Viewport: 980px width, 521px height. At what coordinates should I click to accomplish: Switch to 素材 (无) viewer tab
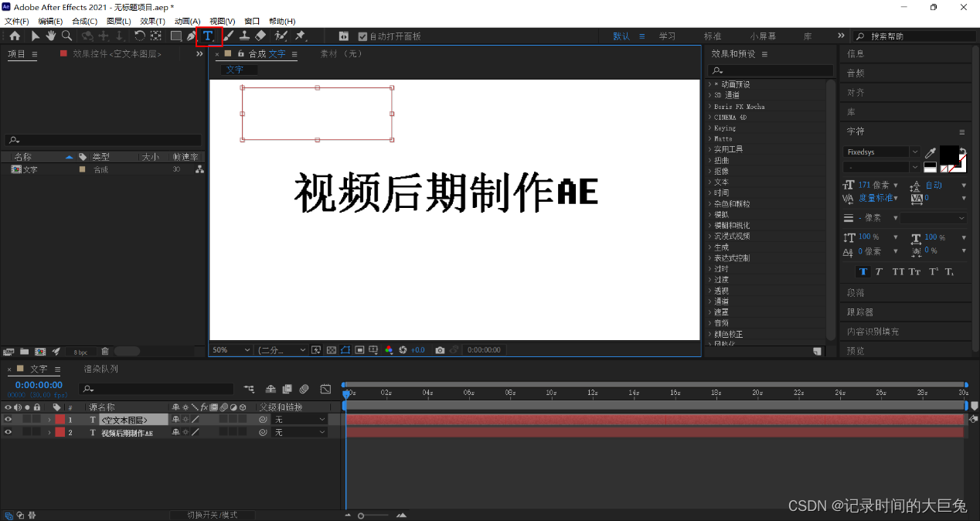[342, 54]
